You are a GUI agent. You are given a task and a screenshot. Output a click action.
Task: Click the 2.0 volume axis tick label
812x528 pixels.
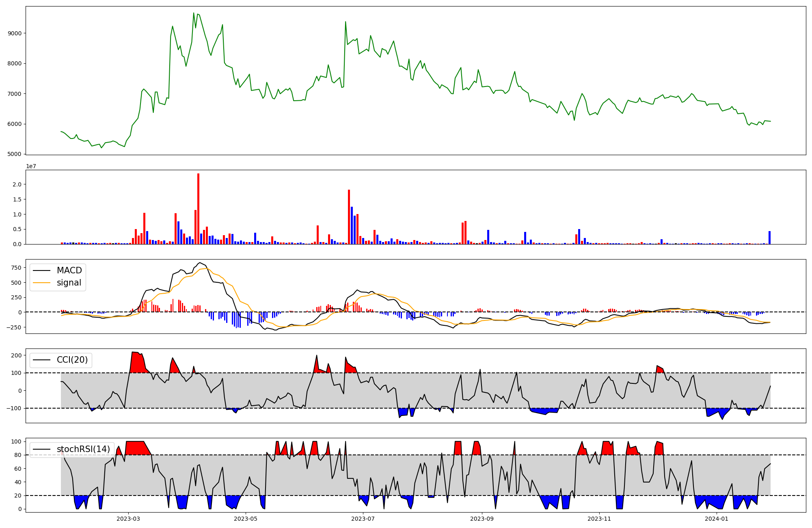(17, 184)
